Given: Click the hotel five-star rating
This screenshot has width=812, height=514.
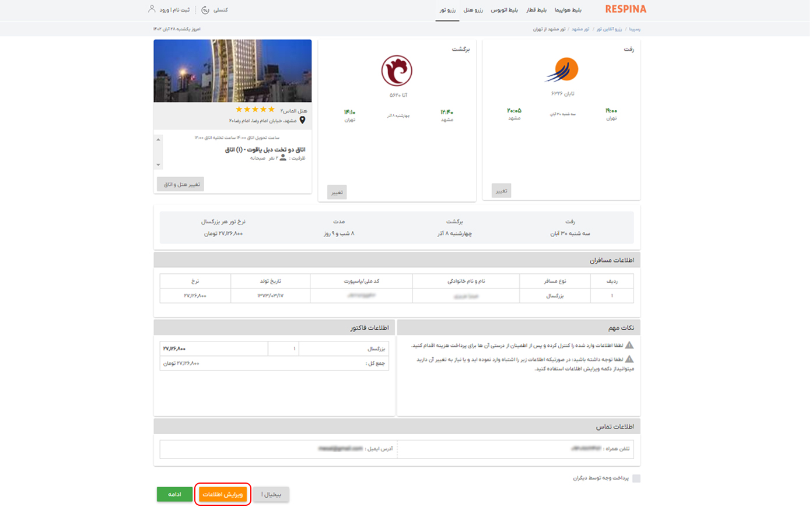Looking at the screenshot, I should point(255,110).
